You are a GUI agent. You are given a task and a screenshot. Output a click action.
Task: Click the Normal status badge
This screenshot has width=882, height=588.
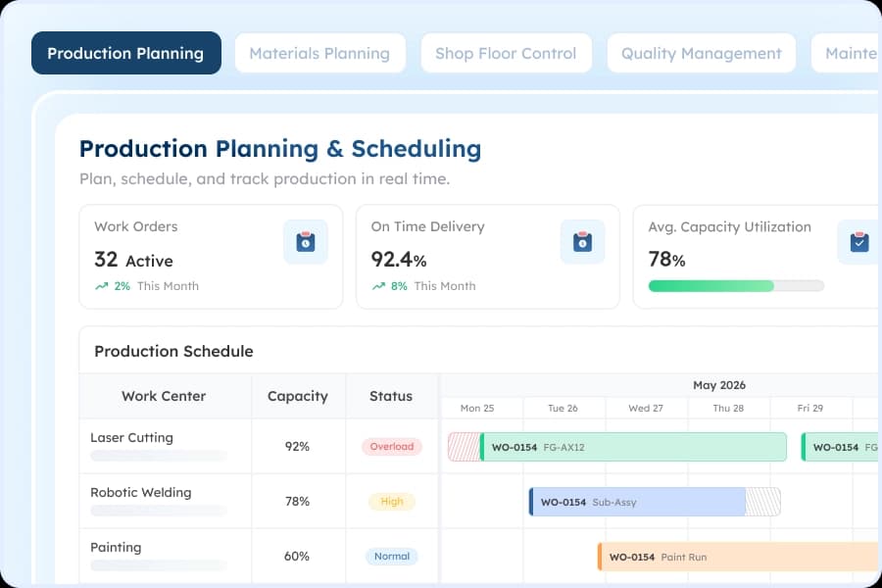pyautogui.click(x=391, y=556)
